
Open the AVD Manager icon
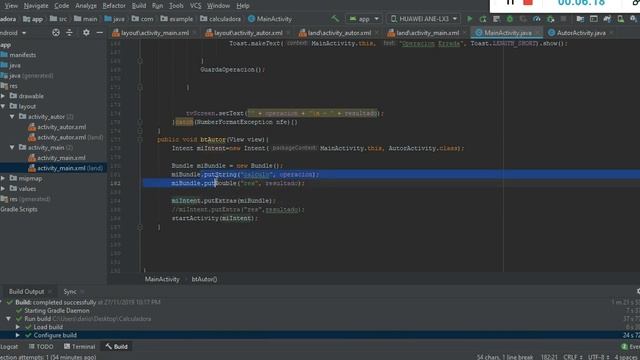620,19
